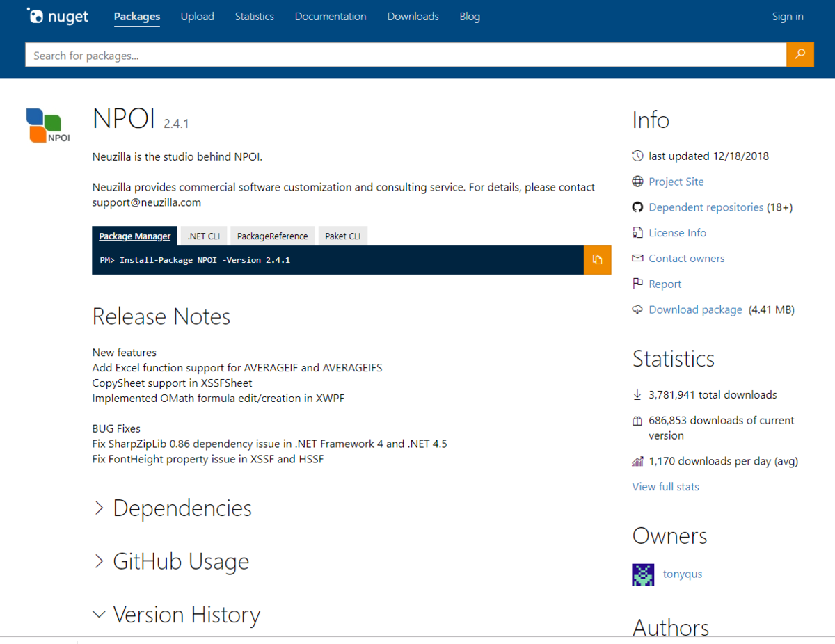Click the Contact owners link
The image size is (835, 644).
687,259
